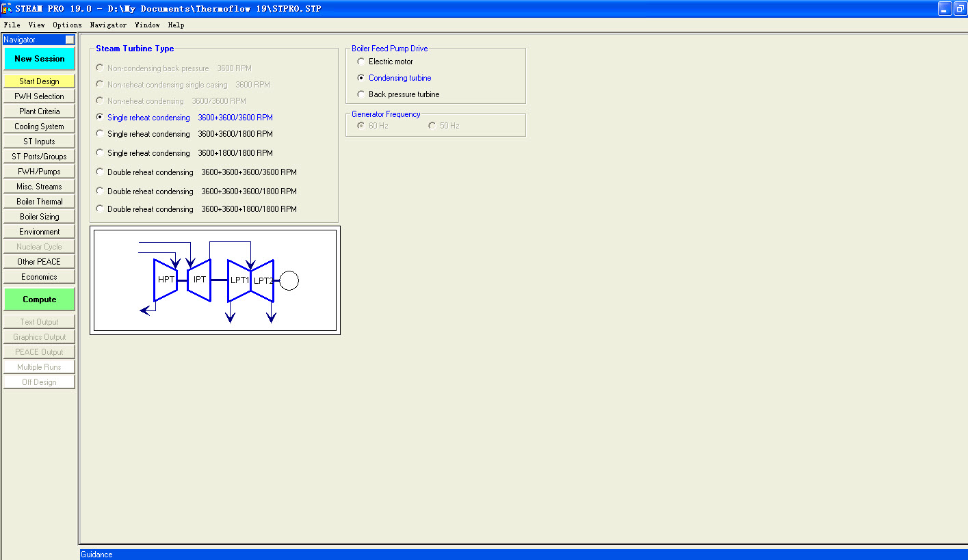Open the View menu
This screenshot has width=968, height=560.
pos(36,25)
